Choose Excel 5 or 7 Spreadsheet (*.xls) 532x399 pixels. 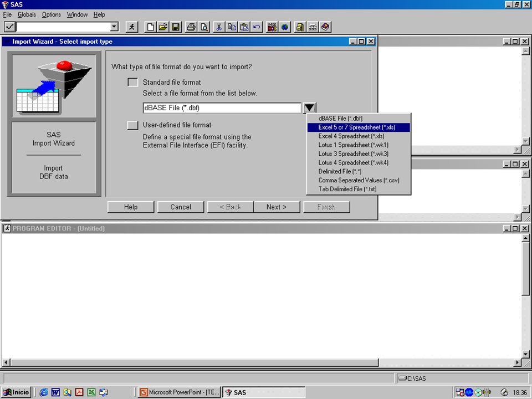click(x=359, y=127)
